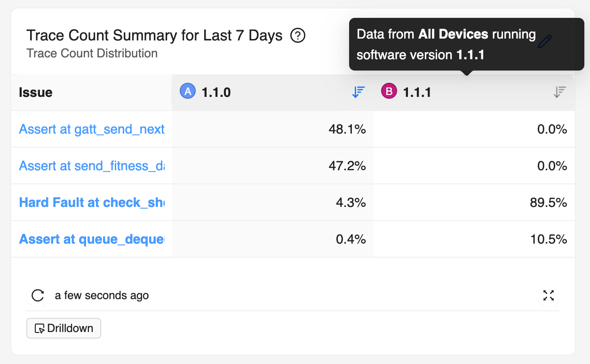Image resolution: width=590 pixels, height=364 pixels.
Task: Click the Trace Count Summary title
Action: coord(154,35)
